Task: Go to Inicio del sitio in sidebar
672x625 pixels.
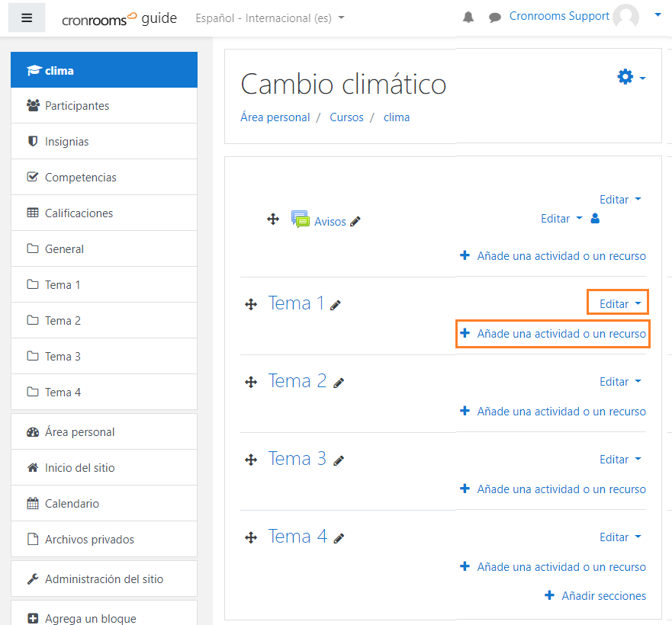Action: (x=104, y=467)
